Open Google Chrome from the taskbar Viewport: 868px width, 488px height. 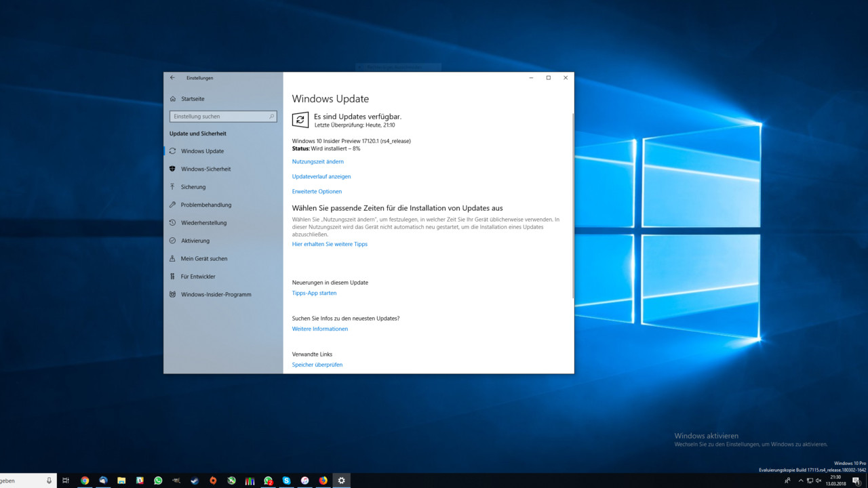click(85, 481)
